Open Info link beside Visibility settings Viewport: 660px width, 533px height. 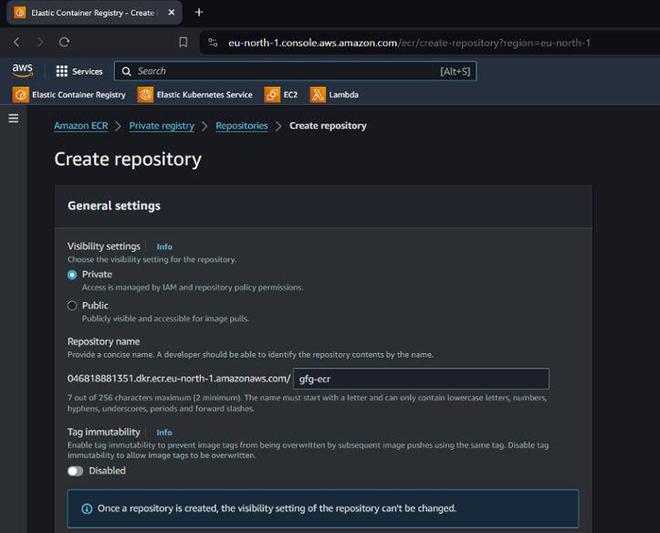click(x=164, y=247)
